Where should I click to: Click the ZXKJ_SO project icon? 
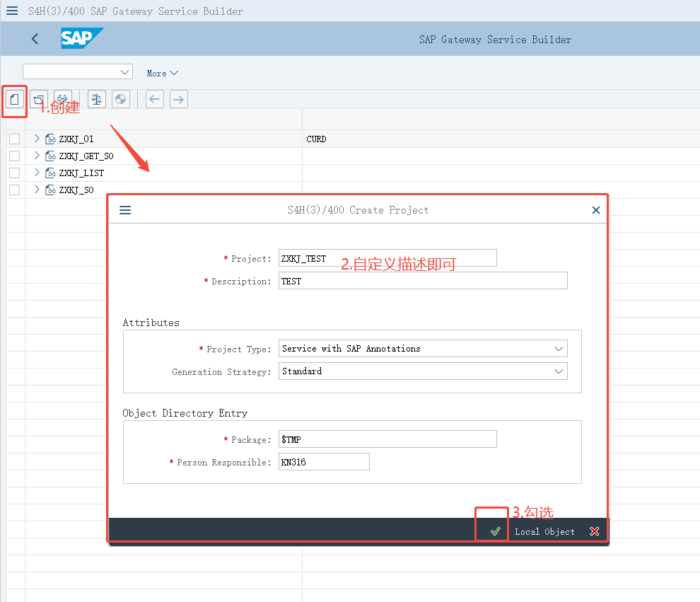click(50, 190)
